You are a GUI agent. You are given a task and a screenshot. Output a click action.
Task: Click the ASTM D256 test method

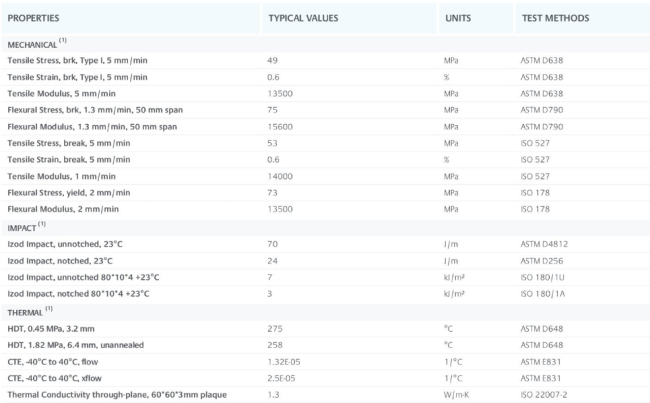point(545,260)
